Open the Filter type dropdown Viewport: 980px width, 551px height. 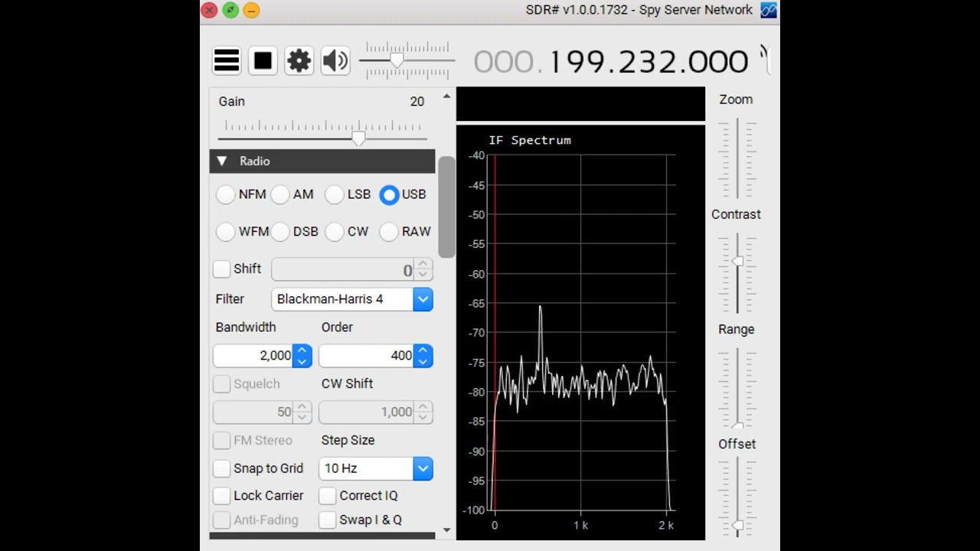click(x=423, y=299)
